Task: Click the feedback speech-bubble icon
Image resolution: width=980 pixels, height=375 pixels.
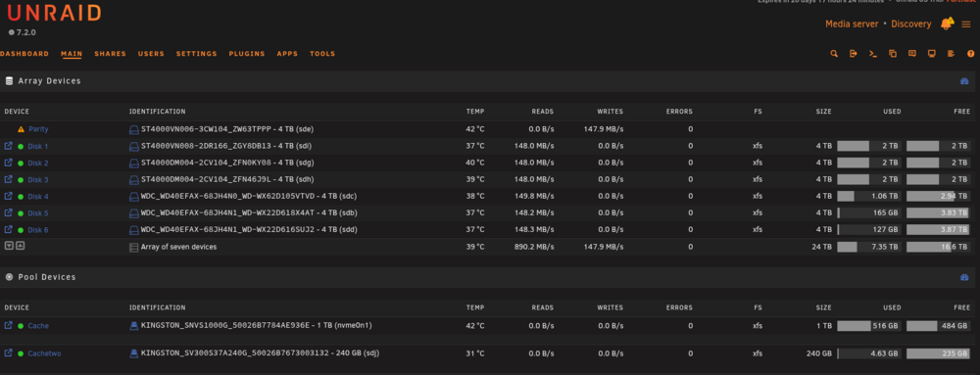Action: click(911, 54)
